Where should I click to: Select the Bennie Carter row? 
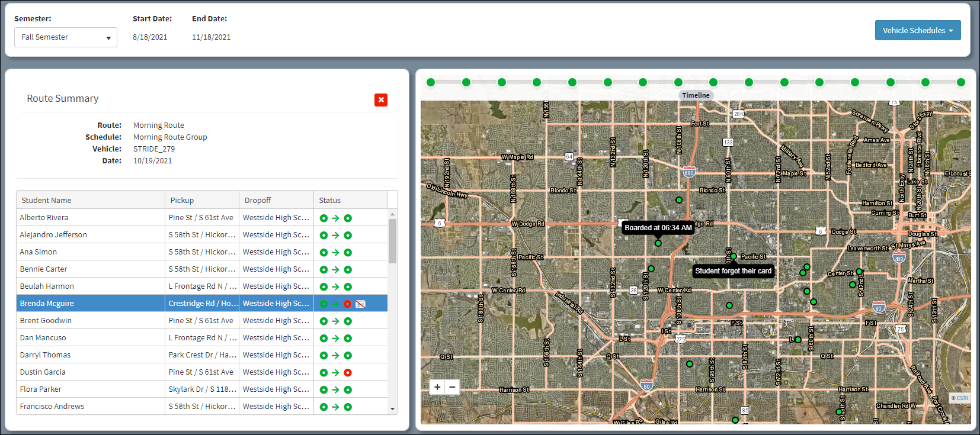pos(202,269)
